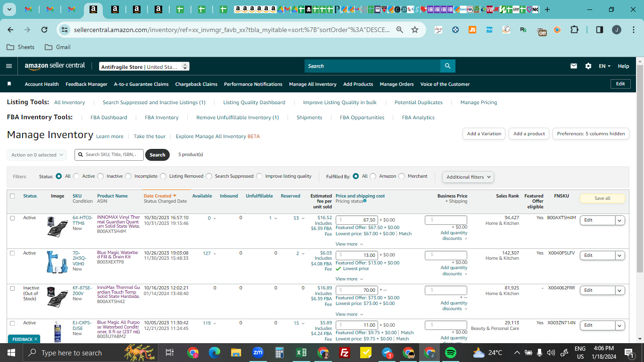Tick the select-all checkbox in the table header
This screenshot has width=644, height=362.
[12, 196]
